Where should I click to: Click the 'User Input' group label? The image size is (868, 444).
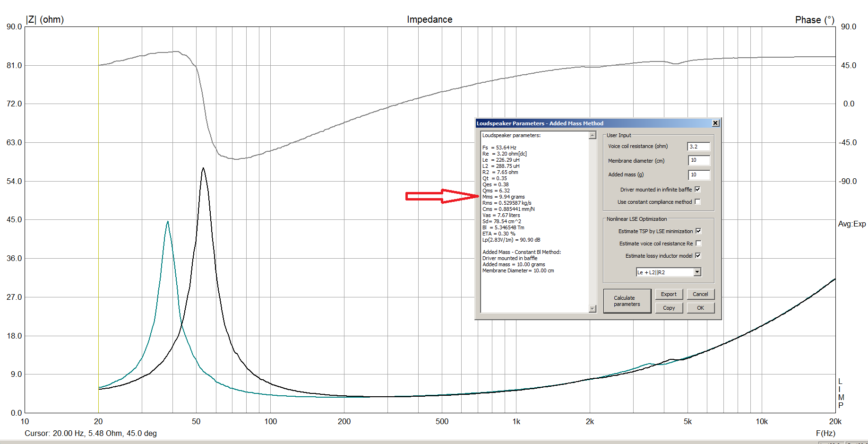pos(619,135)
